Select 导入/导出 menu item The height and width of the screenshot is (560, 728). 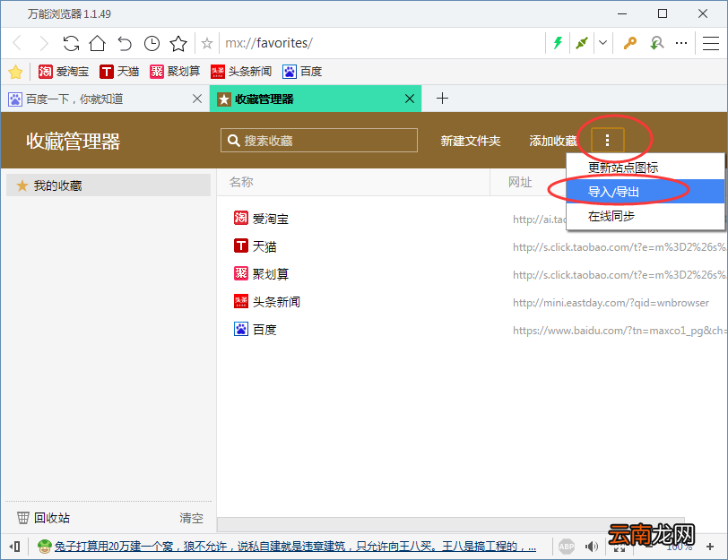[645, 191]
